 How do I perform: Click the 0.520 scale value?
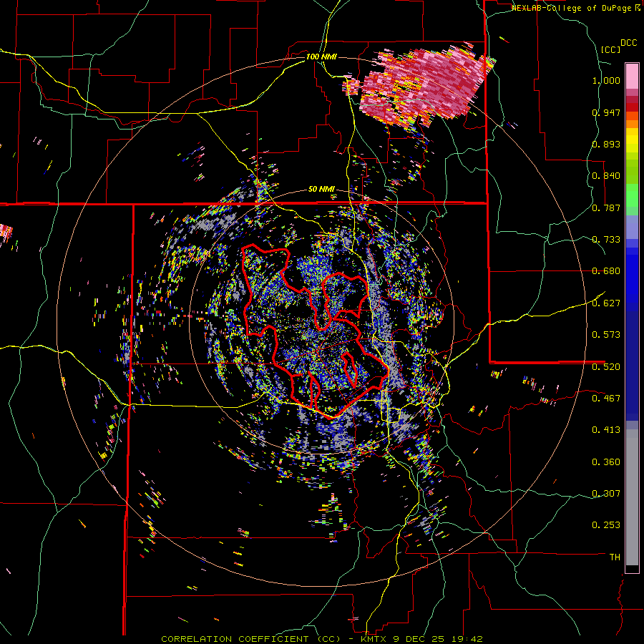tap(606, 366)
